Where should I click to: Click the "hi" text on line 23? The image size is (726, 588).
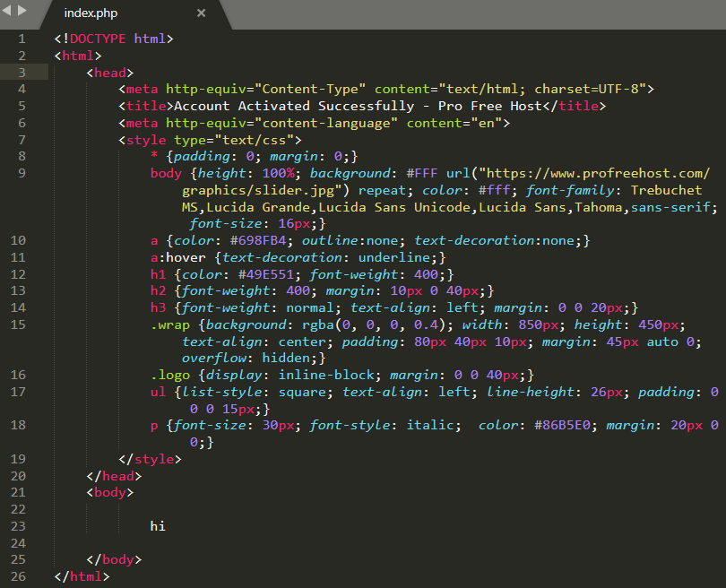pyautogui.click(x=158, y=526)
